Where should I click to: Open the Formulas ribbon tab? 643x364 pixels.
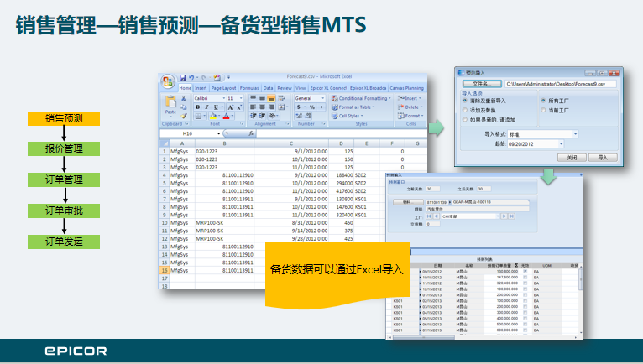pos(249,88)
